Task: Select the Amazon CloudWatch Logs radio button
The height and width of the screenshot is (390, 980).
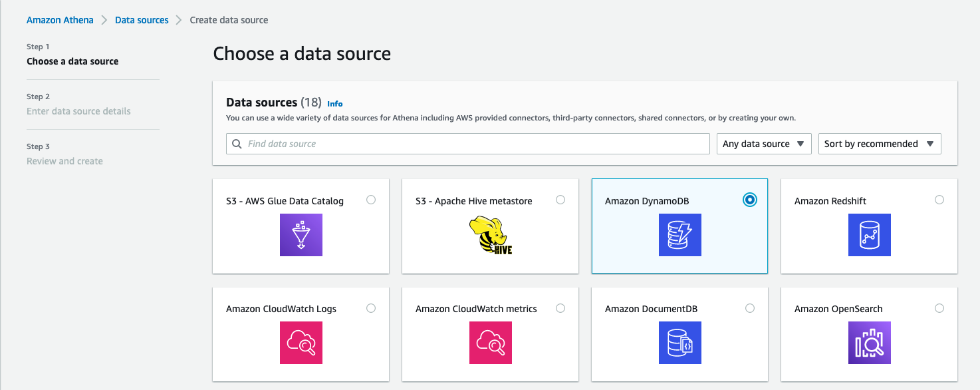Action: (x=371, y=308)
